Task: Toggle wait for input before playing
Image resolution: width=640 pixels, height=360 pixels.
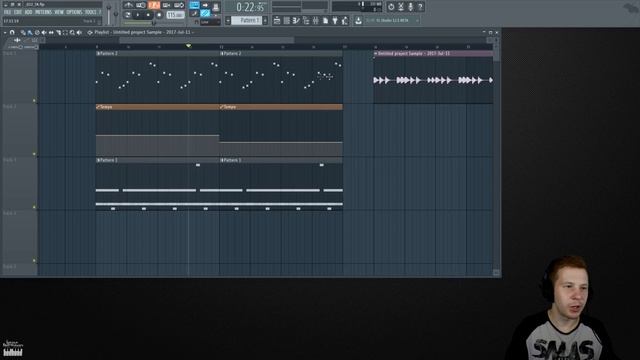Action: click(141, 5)
